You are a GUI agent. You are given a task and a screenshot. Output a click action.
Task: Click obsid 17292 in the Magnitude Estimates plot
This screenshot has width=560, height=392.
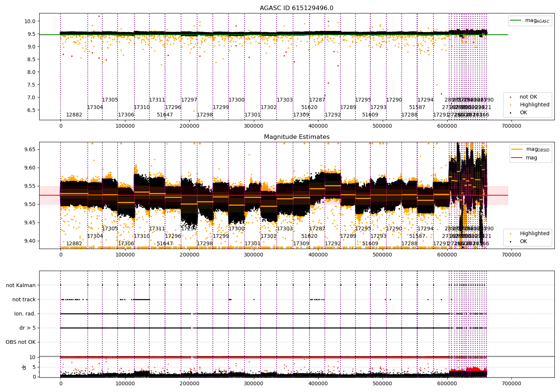pyautogui.click(x=333, y=244)
